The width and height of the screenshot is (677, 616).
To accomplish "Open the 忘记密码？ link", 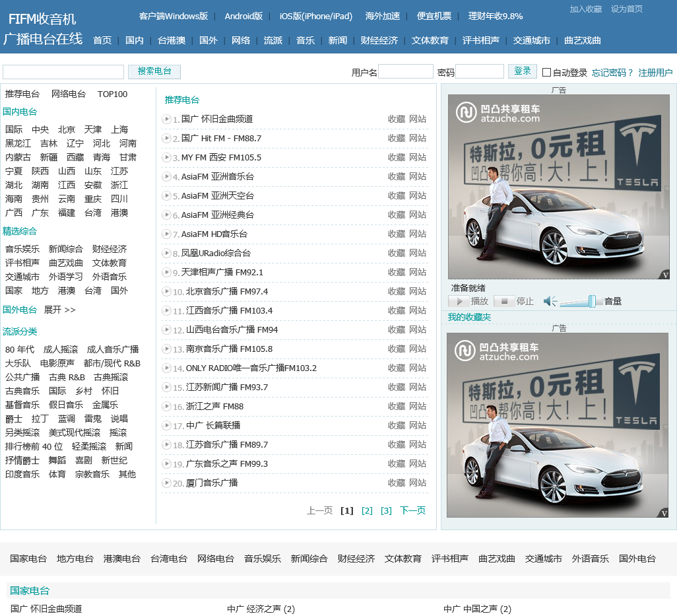I will point(612,73).
